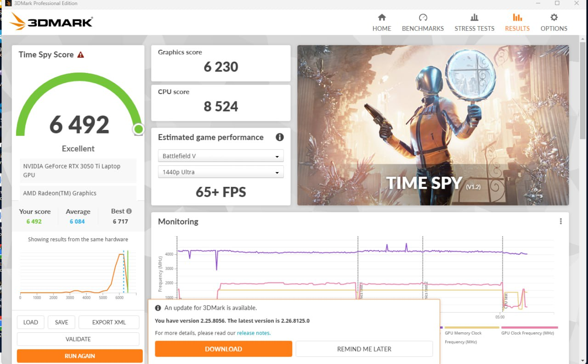Click the Monitoring heading
The image size is (588, 364).
pos(178,221)
